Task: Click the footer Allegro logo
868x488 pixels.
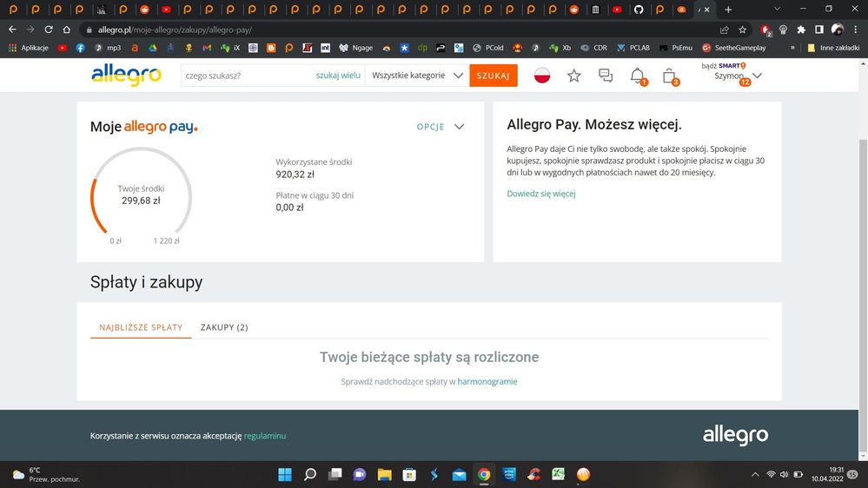Action: [735, 435]
